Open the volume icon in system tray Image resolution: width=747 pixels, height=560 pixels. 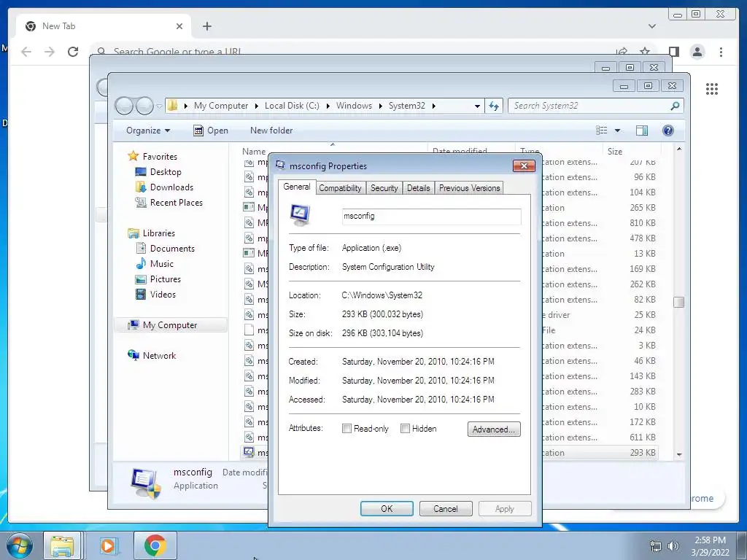[x=673, y=545]
